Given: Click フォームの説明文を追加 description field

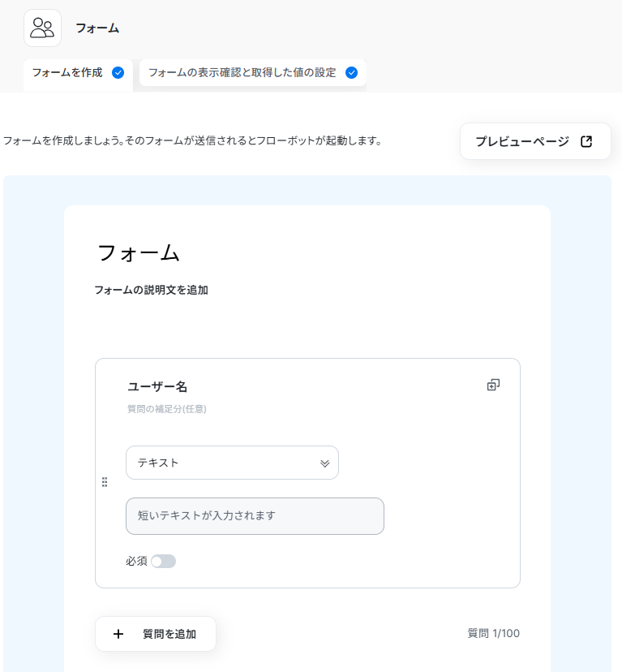Looking at the screenshot, I should [x=151, y=290].
